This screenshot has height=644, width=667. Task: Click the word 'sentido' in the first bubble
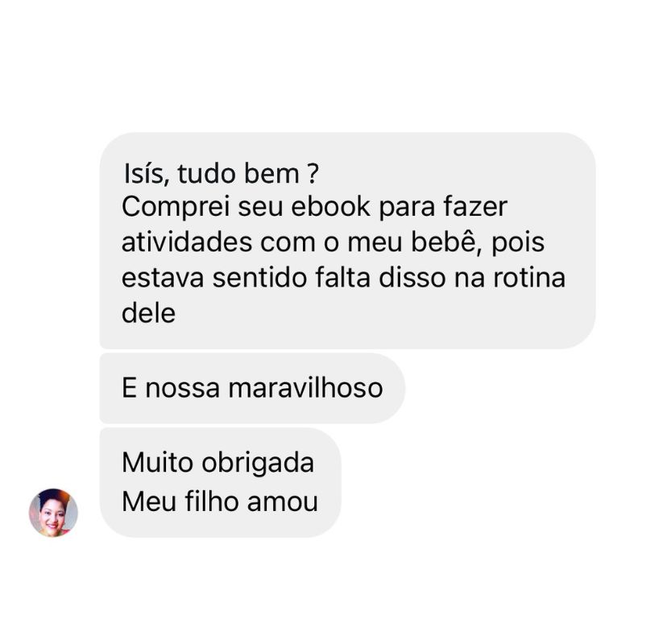coord(259,278)
